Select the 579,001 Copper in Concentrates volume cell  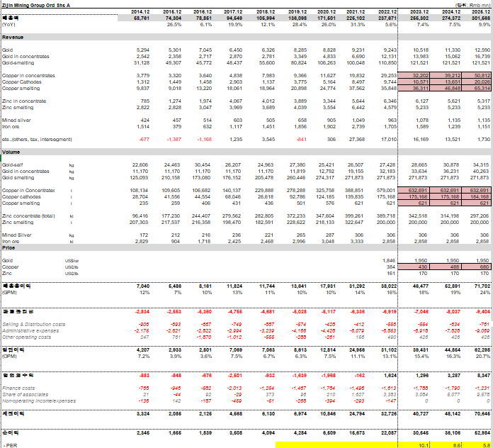(x=386, y=191)
